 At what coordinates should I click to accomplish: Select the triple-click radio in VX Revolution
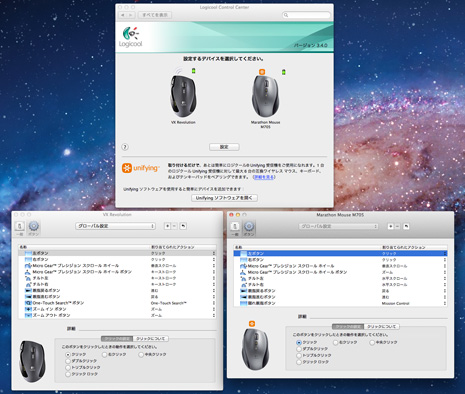(x=68, y=367)
